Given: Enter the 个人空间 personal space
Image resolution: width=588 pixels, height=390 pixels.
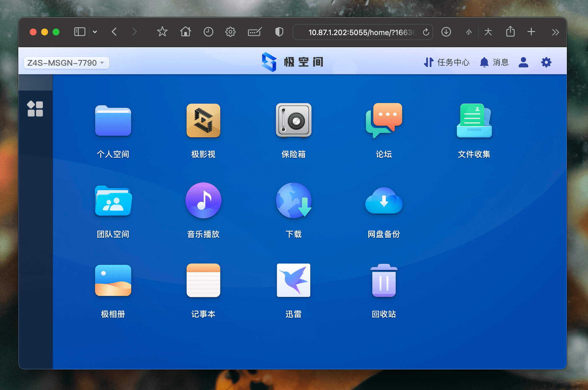Looking at the screenshot, I should tap(113, 120).
